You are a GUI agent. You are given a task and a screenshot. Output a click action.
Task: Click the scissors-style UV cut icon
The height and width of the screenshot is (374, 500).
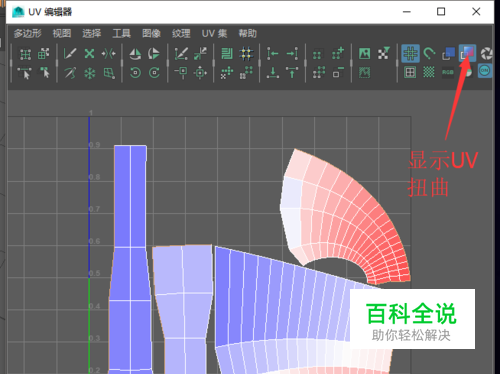click(70, 73)
